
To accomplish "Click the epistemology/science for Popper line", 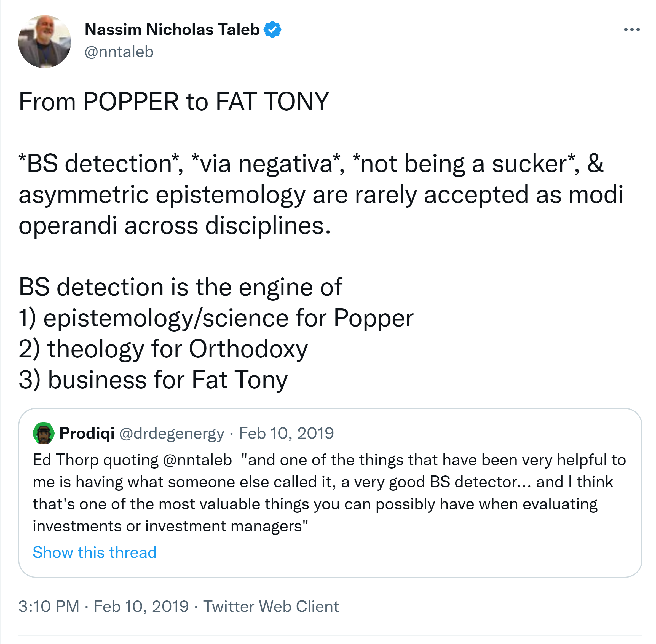I will [x=216, y=318].
